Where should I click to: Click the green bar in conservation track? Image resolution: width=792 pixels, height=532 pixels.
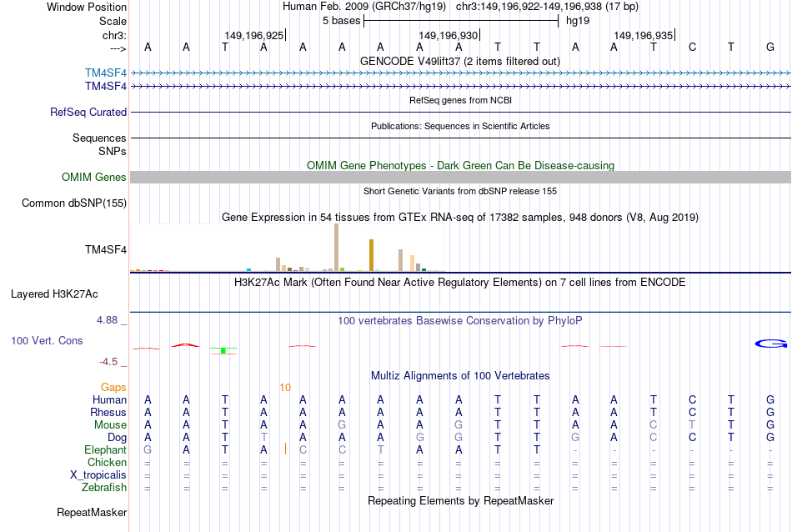pos(223,350)
